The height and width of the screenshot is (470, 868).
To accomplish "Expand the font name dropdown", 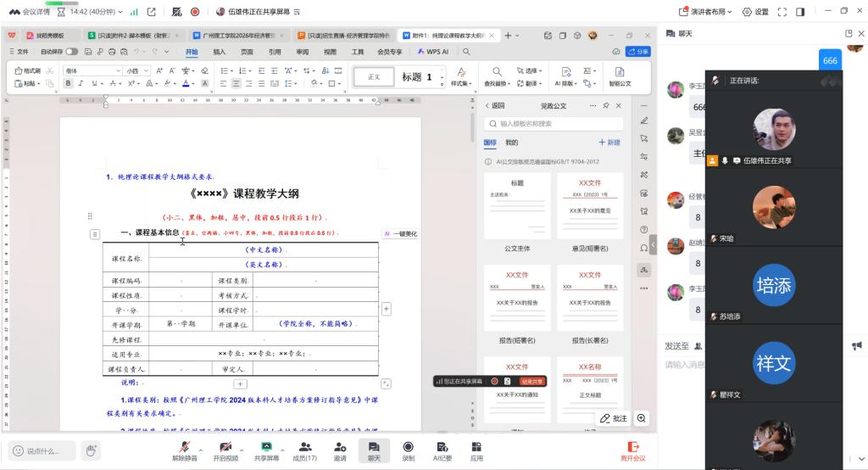I will 120,71.
